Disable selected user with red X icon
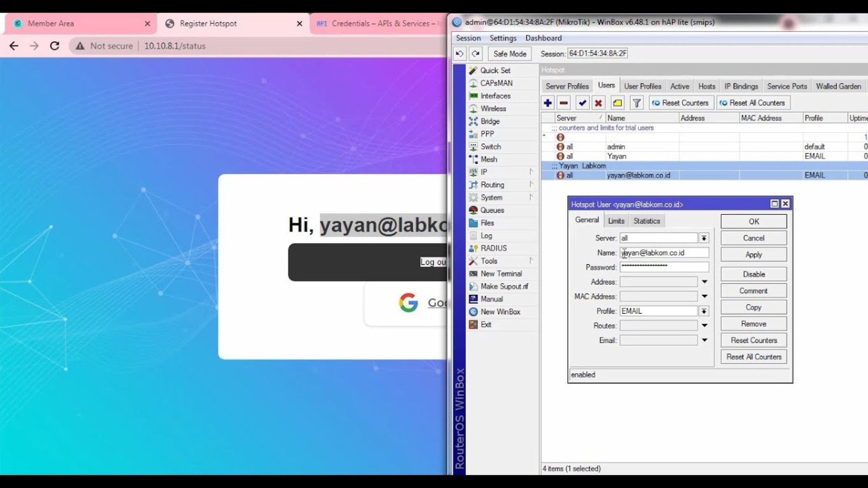 [598, 103]
